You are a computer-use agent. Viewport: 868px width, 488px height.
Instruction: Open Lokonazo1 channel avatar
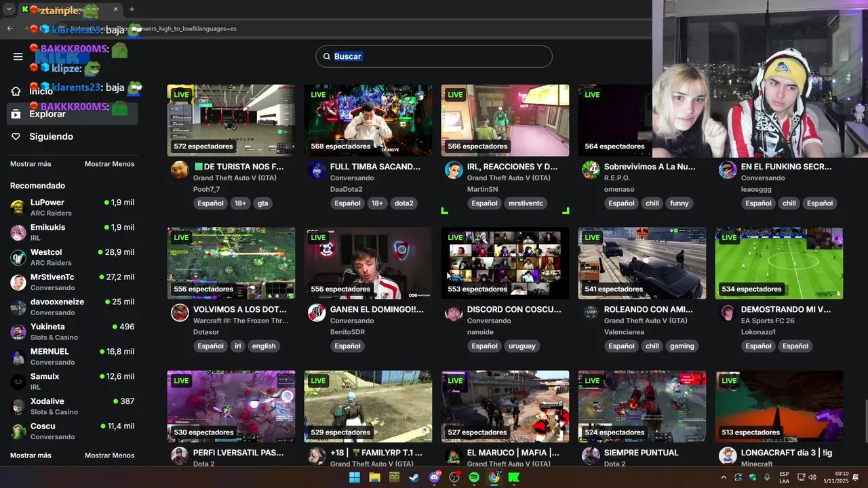point(728,312)
